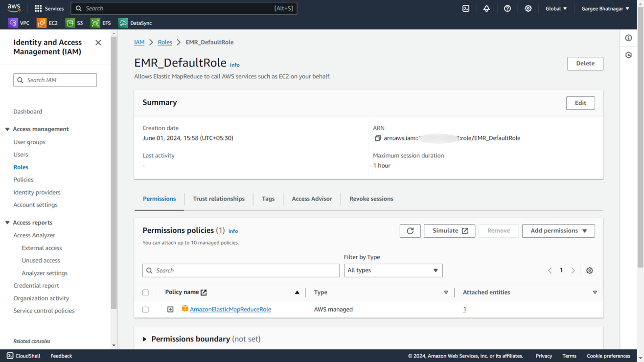The image size is (644, 362).
Task: Switch to the Access Advisor tab
Action: click(x=312, y=199)
